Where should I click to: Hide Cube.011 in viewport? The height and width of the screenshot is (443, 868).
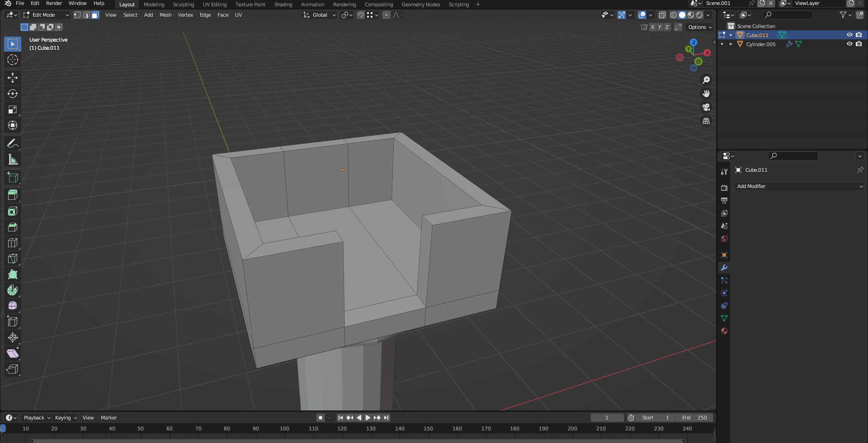tap(849, 35)
